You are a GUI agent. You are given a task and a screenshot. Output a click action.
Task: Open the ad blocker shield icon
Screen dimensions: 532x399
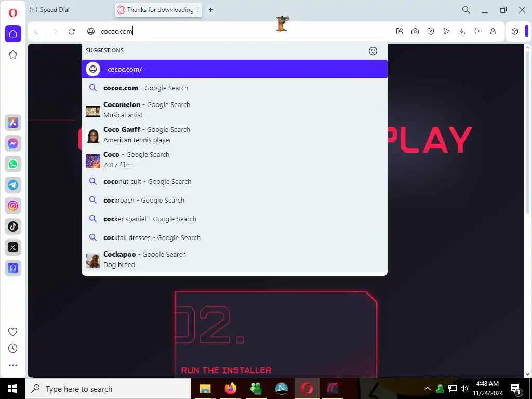[431, 31]
